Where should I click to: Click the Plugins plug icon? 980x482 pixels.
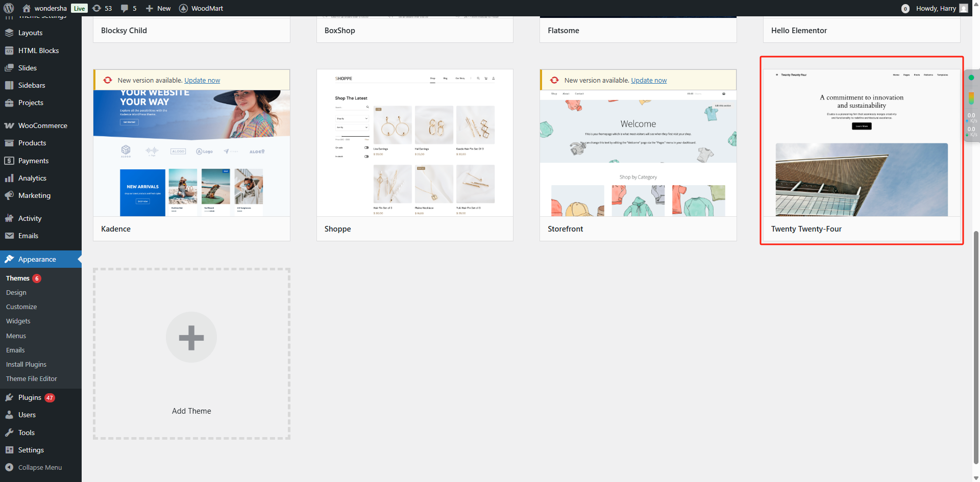pos(9,397)
